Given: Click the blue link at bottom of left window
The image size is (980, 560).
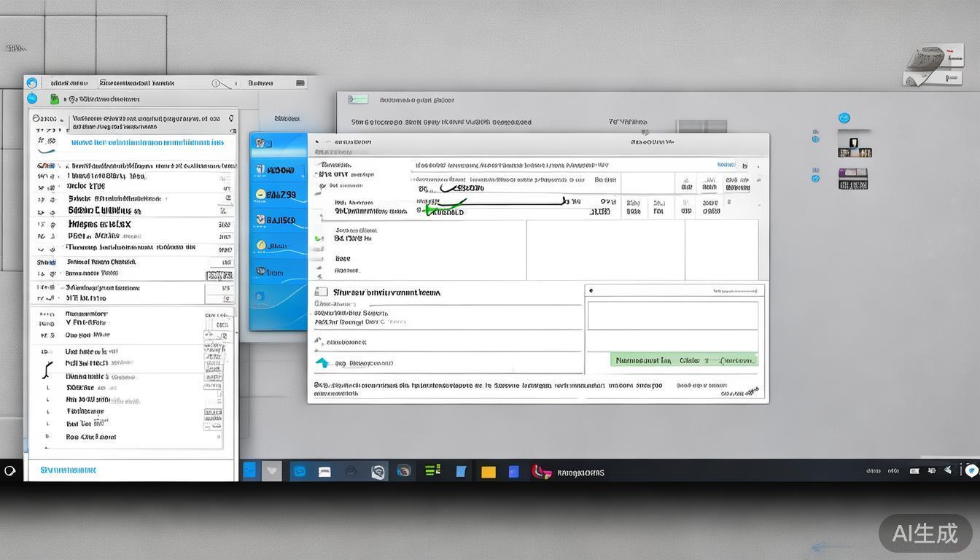Looking at the screenshot, I should pyautogui.click(x=68, y=470).
